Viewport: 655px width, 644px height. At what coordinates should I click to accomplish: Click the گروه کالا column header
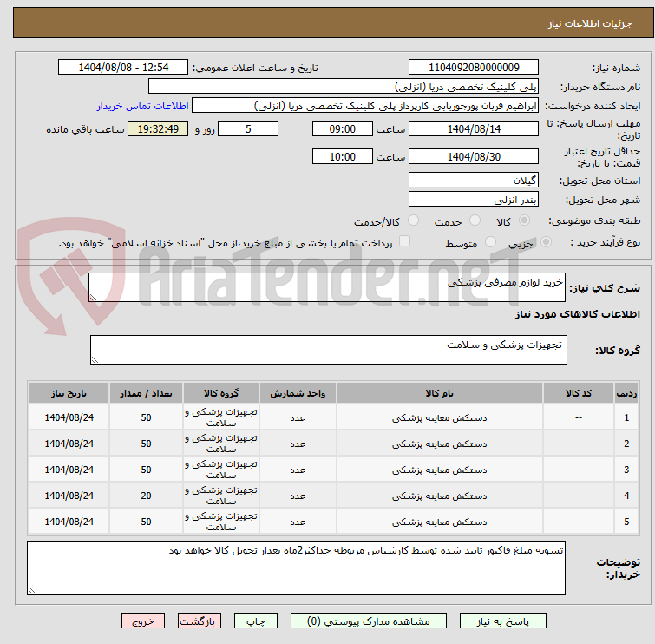pos(221,393)
